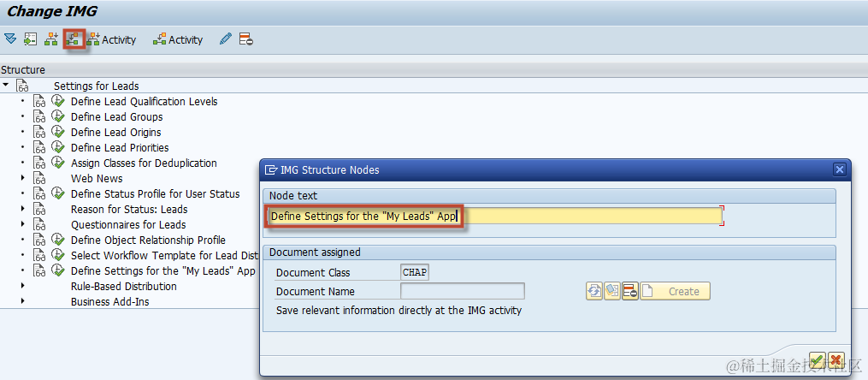Open documentation icon for Define Lead Priorities
This screenshot has width=868, height=380.
click(x=38, y=148)
